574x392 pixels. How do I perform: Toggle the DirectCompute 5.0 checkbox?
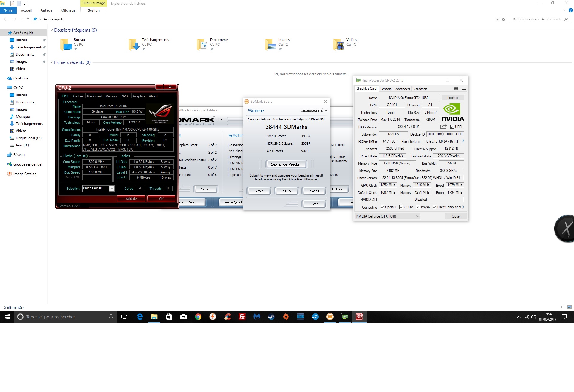434,207
